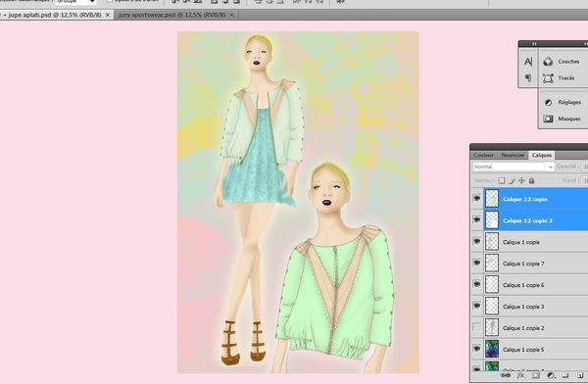The image size is (588, 384).
Task: Open the Couches panel
Action: coord(562,61)
